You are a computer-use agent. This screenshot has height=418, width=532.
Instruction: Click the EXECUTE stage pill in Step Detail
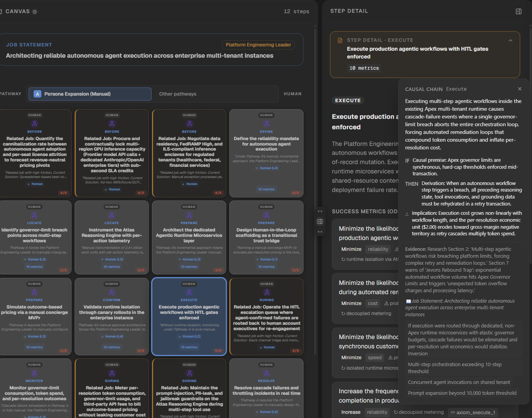tap(348, 101)
